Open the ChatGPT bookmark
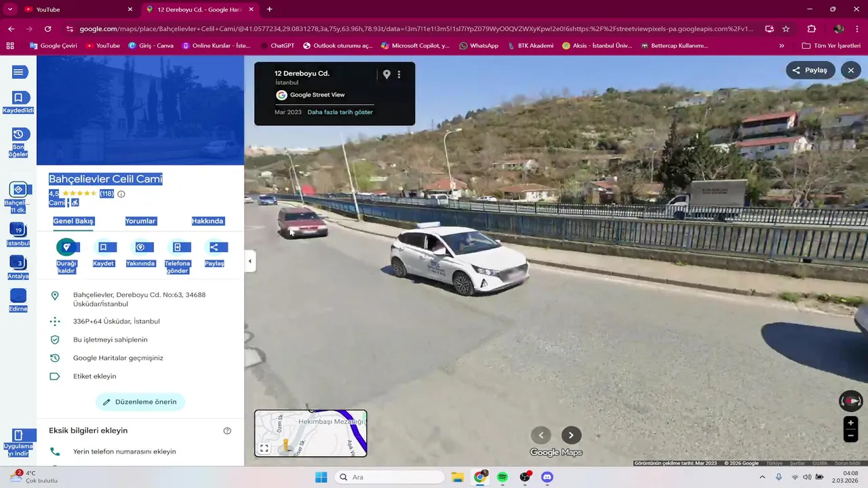 click(277, 45)
